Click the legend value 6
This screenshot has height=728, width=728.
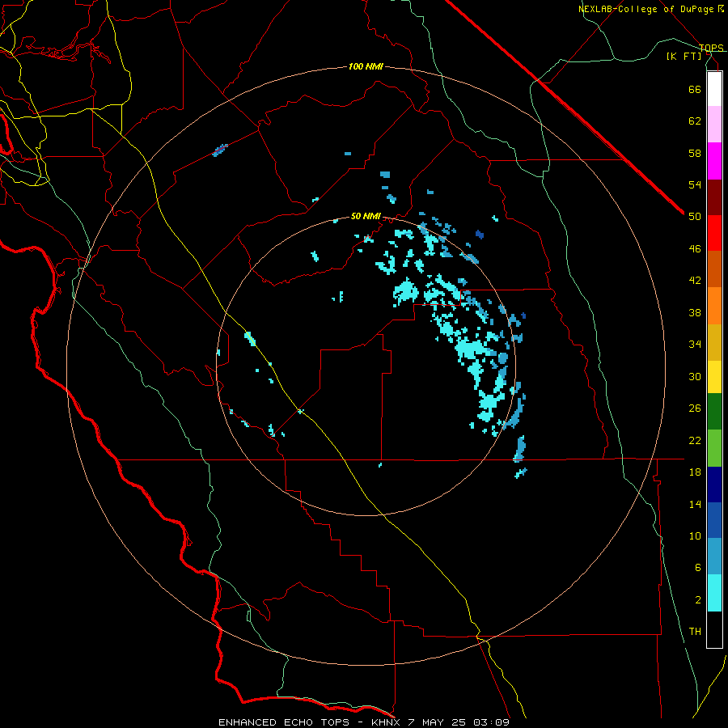click(x=698, y=567)
